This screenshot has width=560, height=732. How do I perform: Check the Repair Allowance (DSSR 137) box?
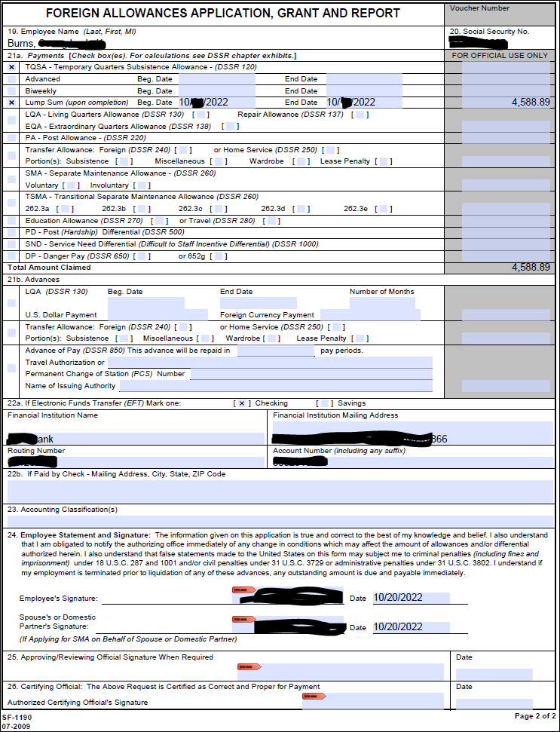tap(360, 115)
